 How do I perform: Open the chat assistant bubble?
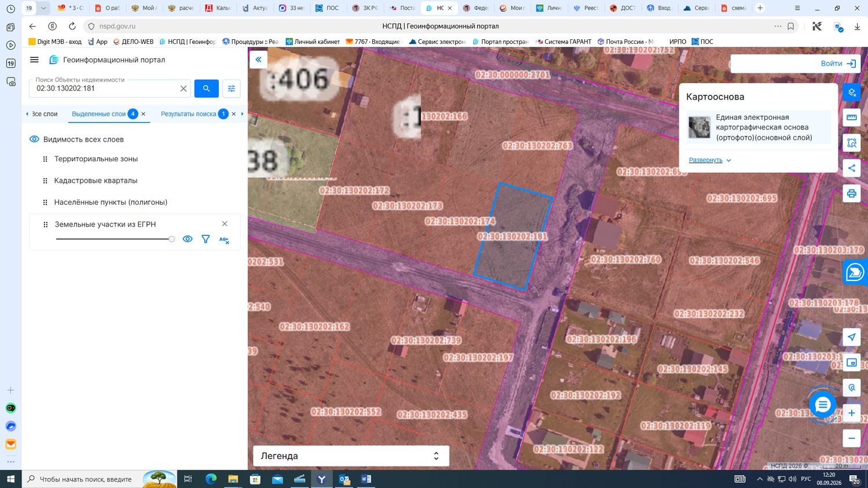(x=822, y=405)
